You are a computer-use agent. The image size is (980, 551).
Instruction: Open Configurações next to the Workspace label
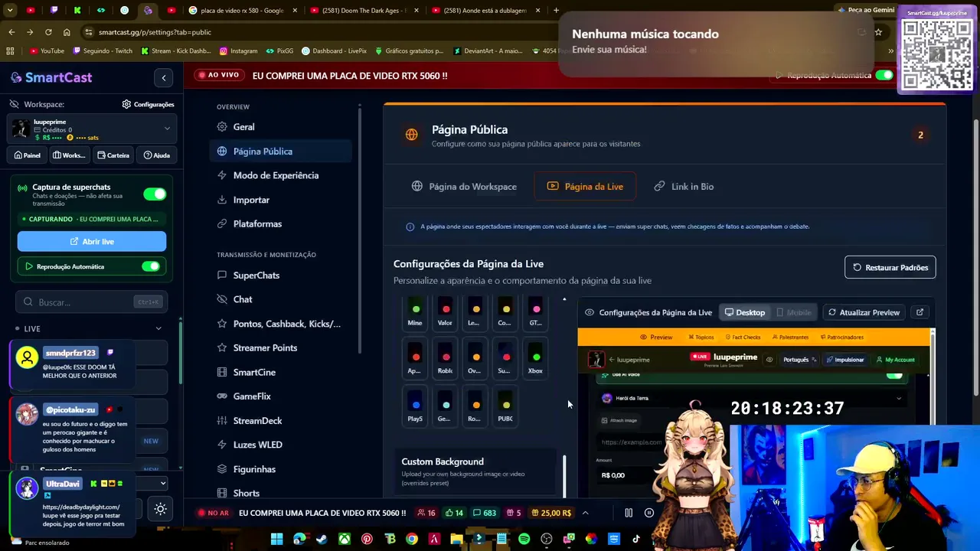pos(149,104)
